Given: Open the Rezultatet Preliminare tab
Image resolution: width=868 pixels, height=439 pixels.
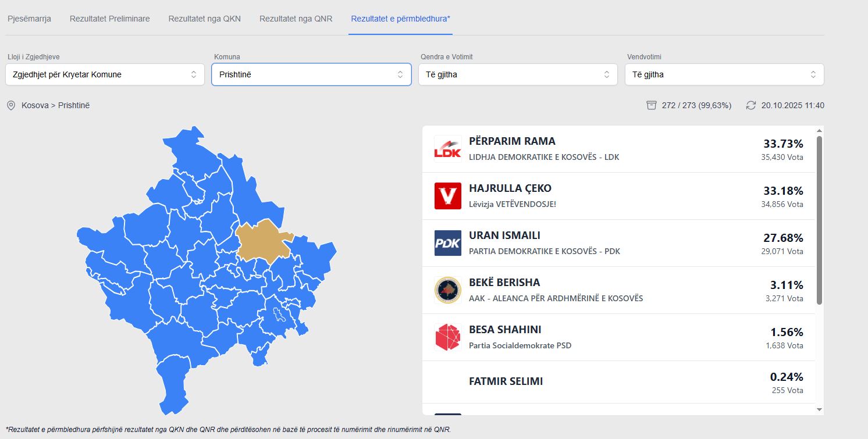Looking at the screenshot, I should 109,19.
